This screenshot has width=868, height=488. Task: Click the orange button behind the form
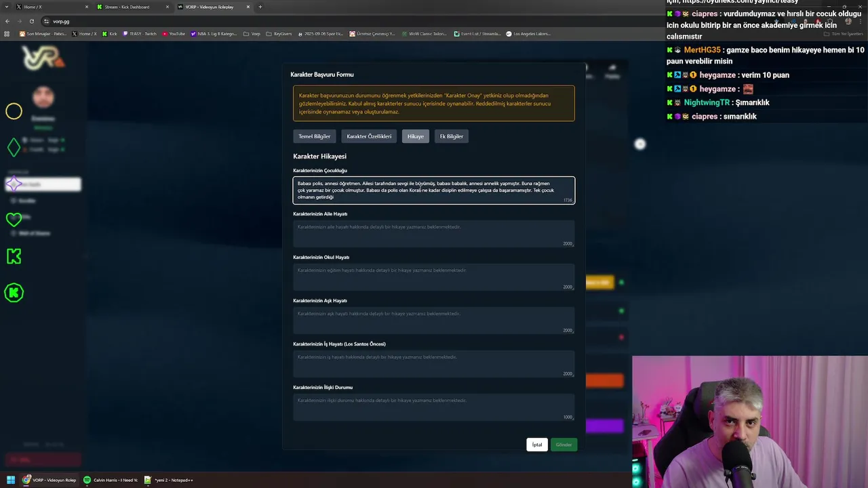coord(604,381)
